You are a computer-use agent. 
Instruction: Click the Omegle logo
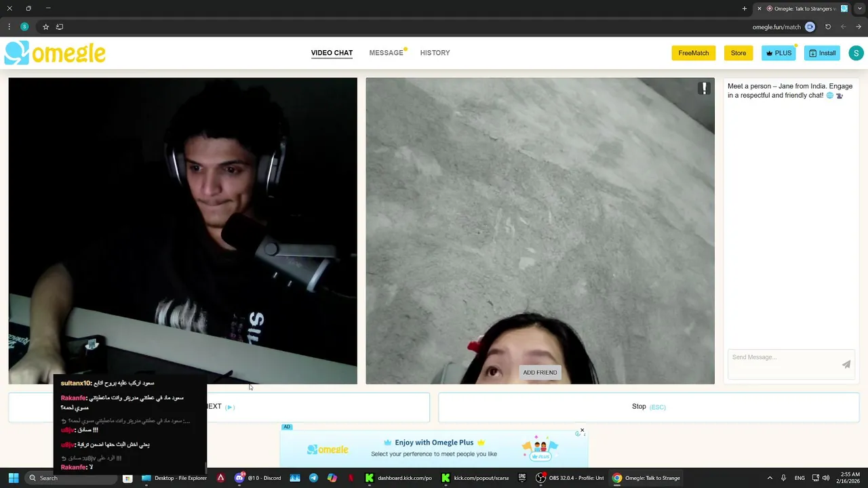(55, 53)
